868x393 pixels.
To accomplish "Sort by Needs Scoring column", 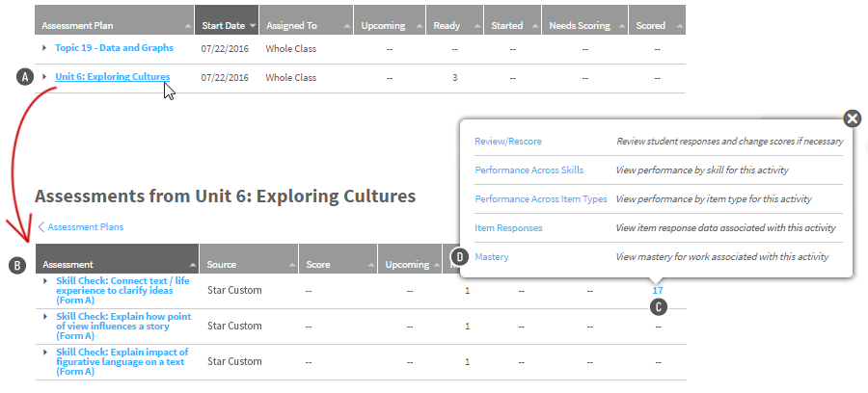I will click(584, 20).
